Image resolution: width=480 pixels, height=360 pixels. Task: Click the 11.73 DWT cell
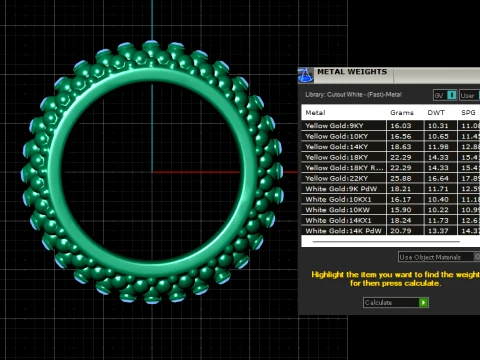coord(441,220)
